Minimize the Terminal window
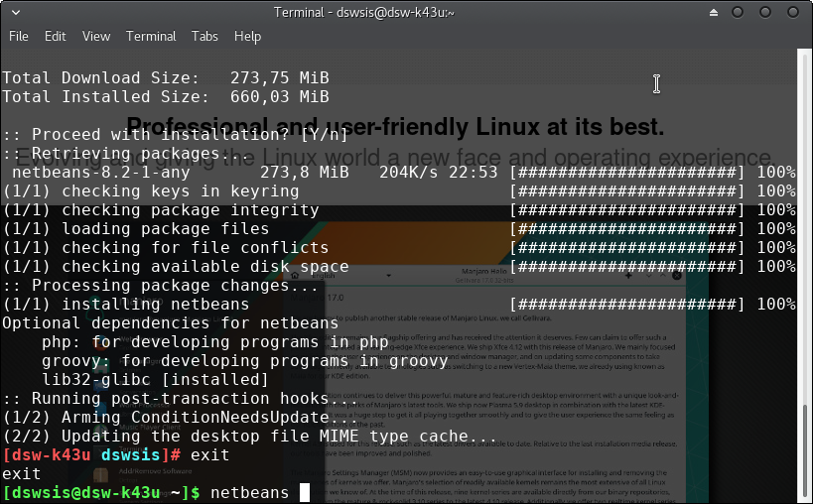The height and width of the screenshot is (504, 813). coord(738,13)
